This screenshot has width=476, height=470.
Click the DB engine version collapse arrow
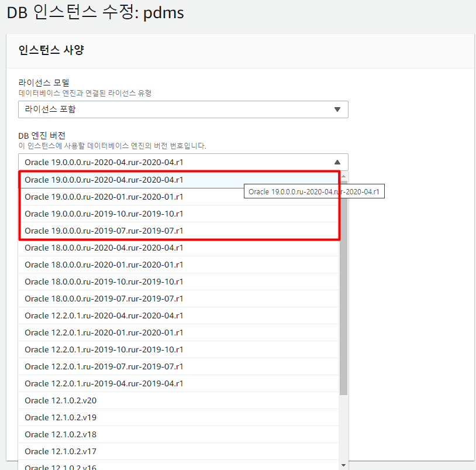337,162
